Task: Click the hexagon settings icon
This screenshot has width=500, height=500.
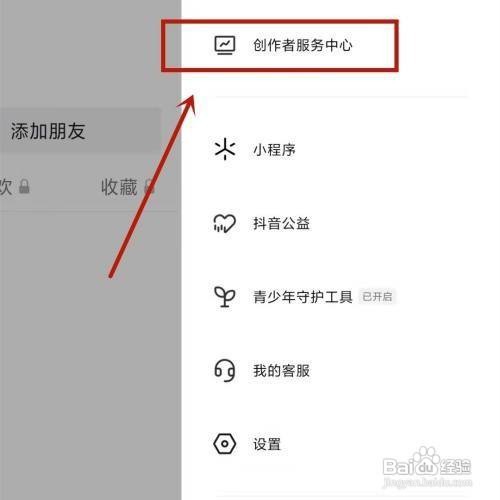Action: point(225,444)
